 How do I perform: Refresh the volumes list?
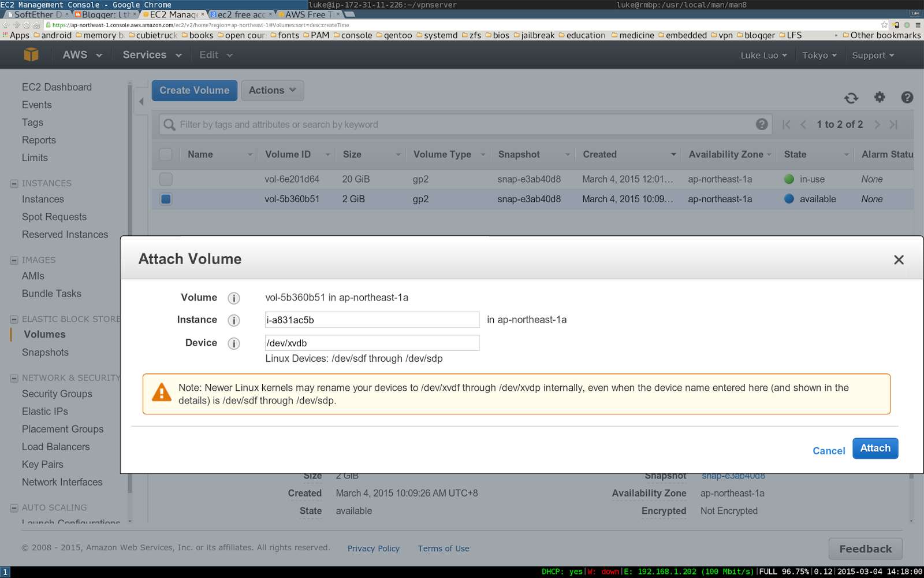(851, 98)
